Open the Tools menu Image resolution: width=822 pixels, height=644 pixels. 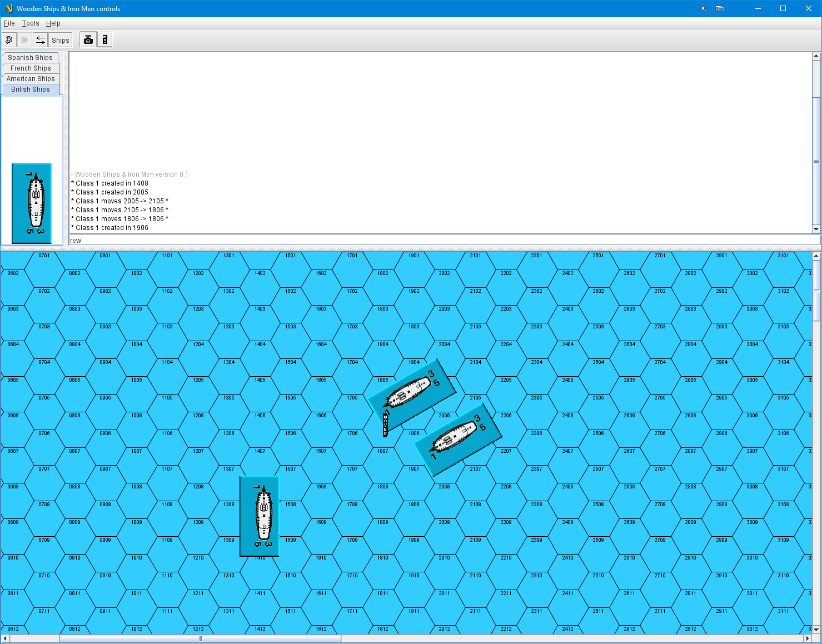tap(31, 23)
